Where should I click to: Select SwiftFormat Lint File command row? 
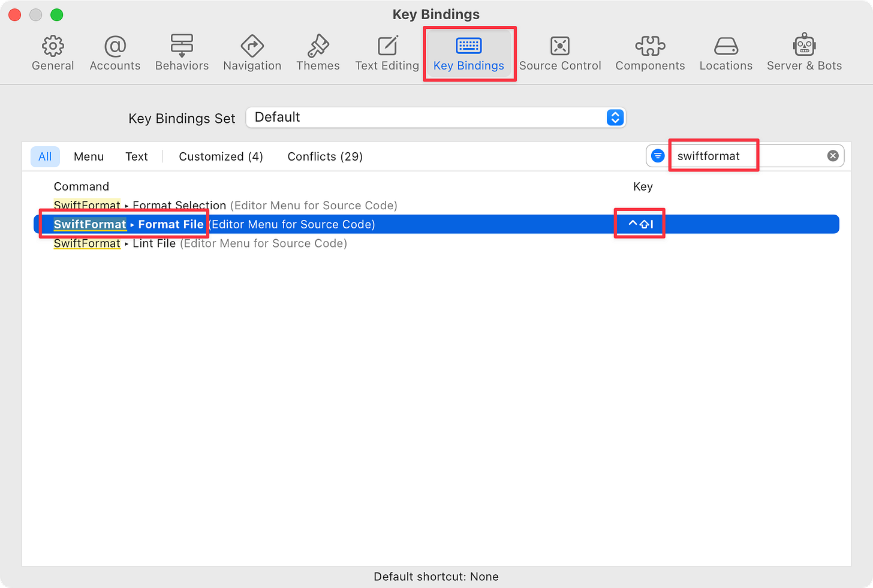436,243
